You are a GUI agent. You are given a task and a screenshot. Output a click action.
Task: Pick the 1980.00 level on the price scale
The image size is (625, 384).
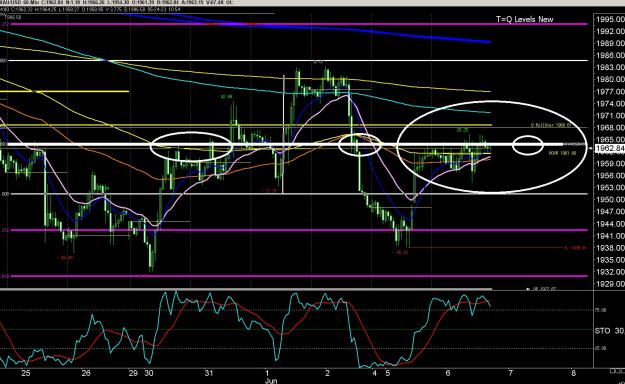point(610,79)
